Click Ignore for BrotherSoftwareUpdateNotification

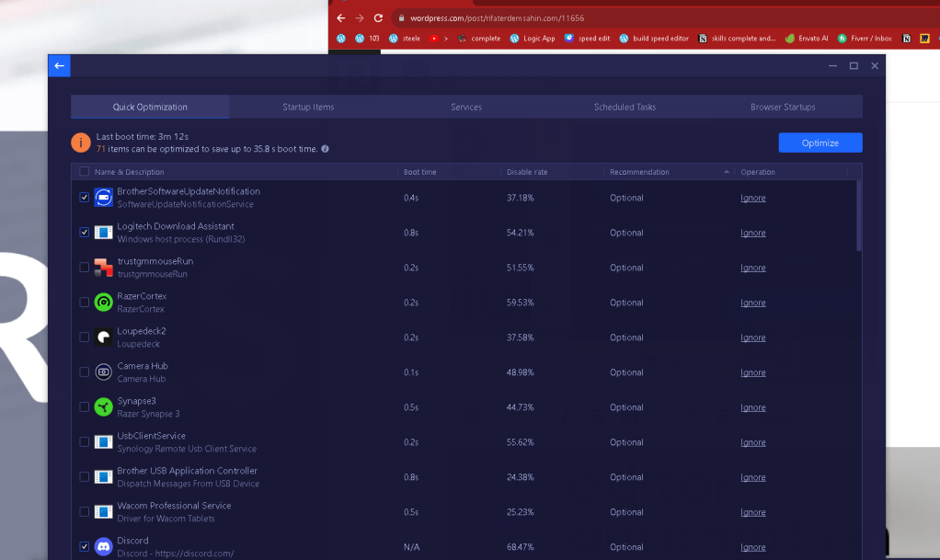753,198
